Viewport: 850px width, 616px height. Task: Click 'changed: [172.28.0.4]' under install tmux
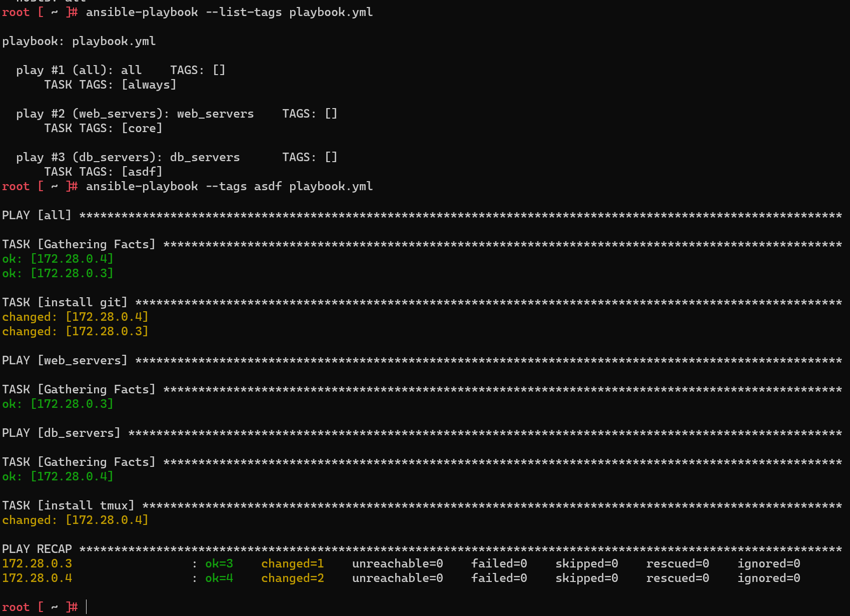pyautogui.click(x=75, y=520)
